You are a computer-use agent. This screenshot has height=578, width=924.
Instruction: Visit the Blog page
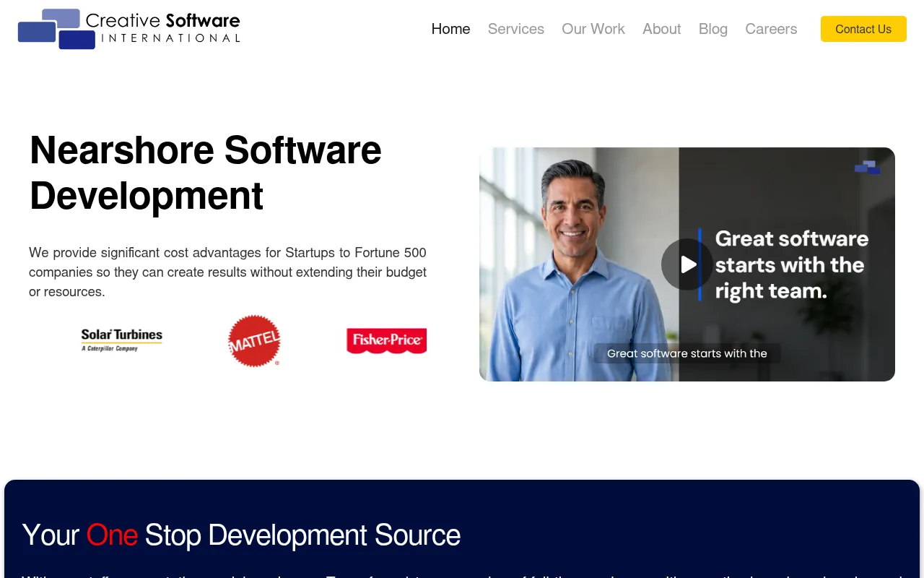pyautogui.click(x=713, y=29)
